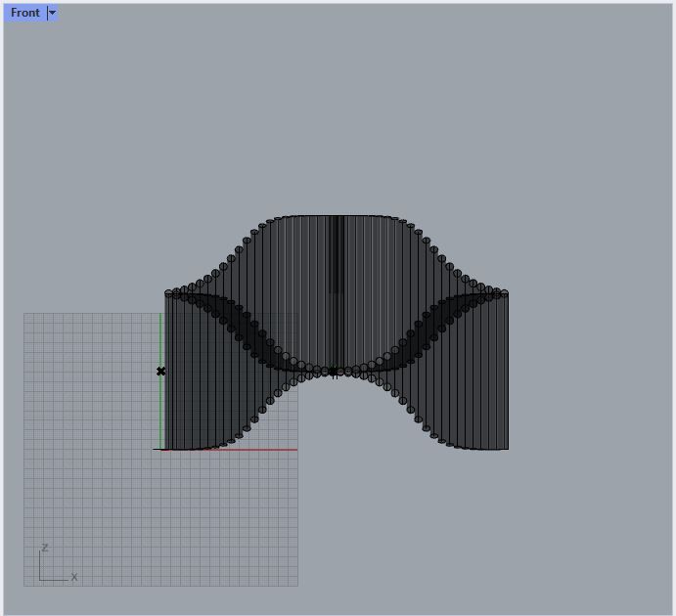Click the XZ world axis icon
The width and height of the screenshot is (676, 616).
tap(58, 562)
